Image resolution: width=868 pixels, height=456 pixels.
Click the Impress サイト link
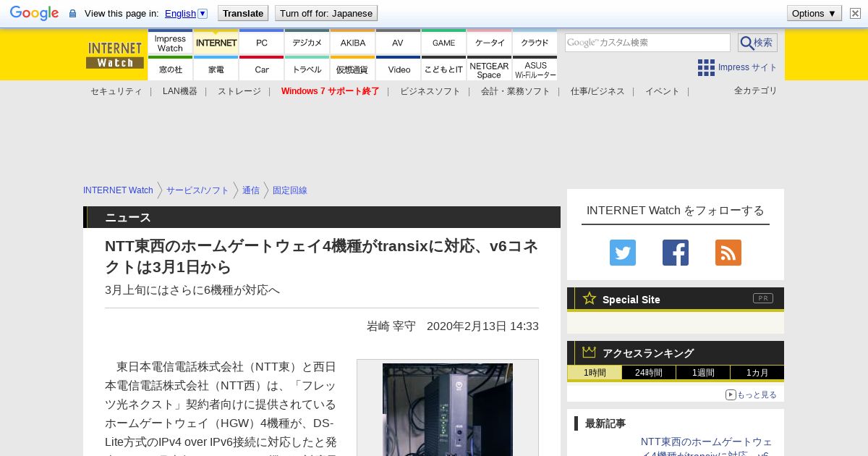[x=747, y=67]
